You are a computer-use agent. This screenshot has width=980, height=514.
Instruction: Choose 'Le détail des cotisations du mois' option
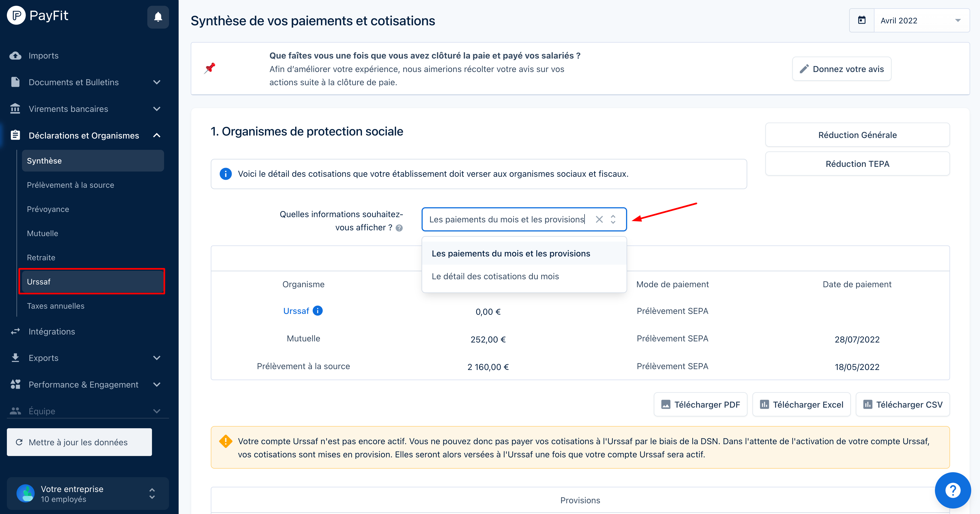point(495,276)
